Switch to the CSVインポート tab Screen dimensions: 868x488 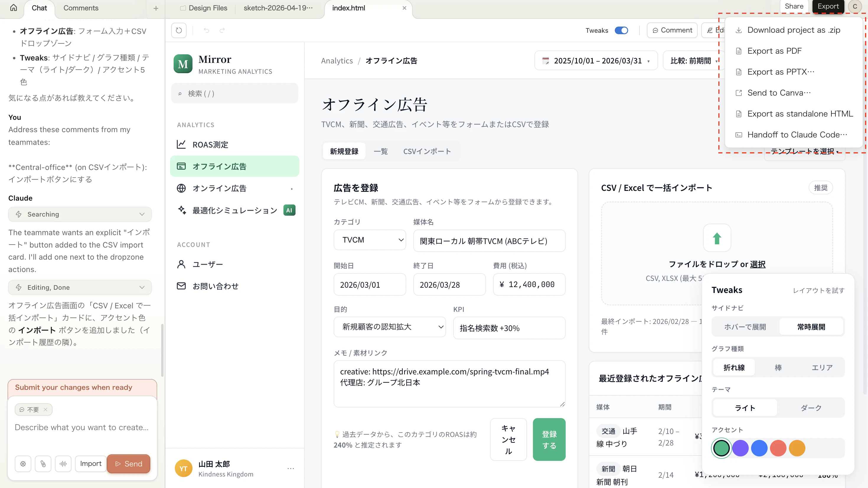coord(427,151)
